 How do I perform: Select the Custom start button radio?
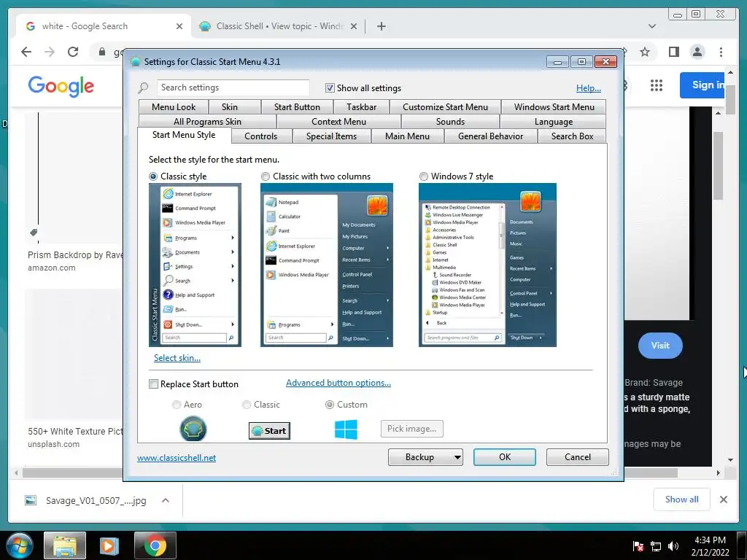point(329,404)
